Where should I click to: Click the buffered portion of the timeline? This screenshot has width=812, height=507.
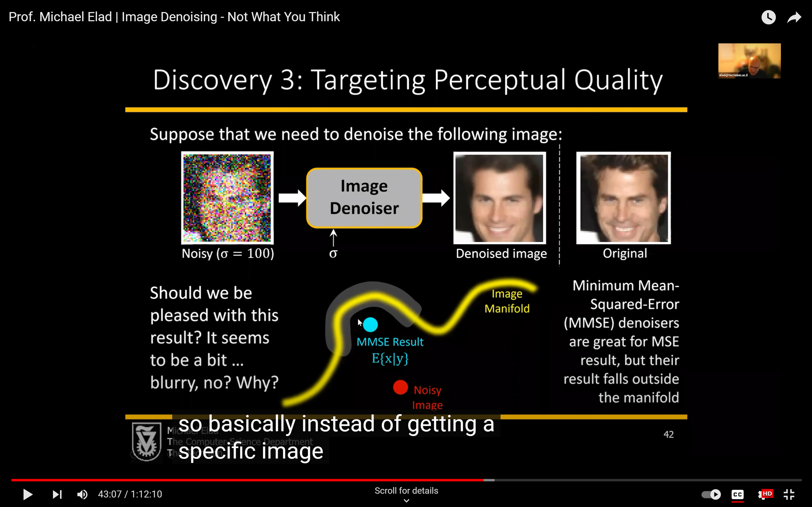(489, 480)
